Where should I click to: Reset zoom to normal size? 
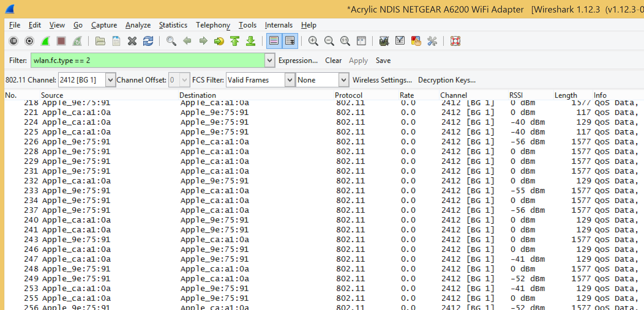point(345,41)
